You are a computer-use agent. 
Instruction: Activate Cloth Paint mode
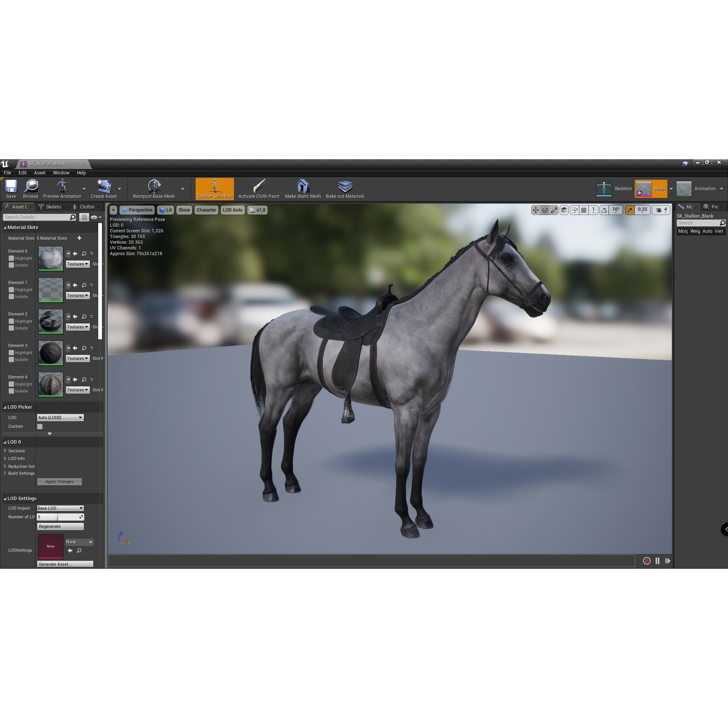pos(258,188)
